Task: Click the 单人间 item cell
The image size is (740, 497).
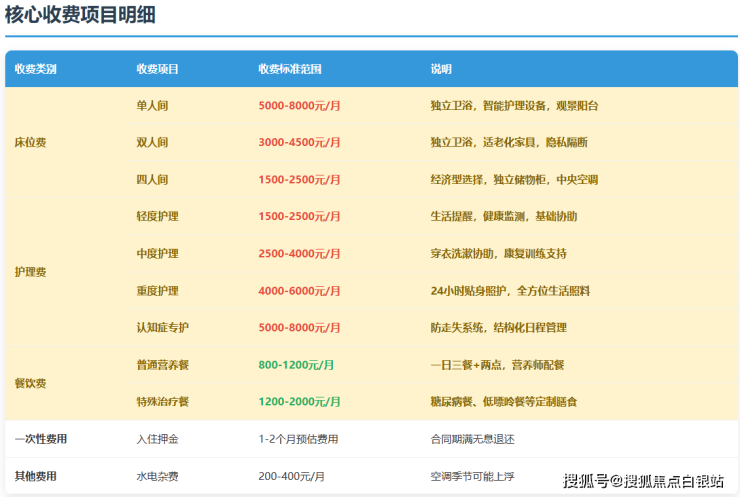Action: click(x=152, y=106)
